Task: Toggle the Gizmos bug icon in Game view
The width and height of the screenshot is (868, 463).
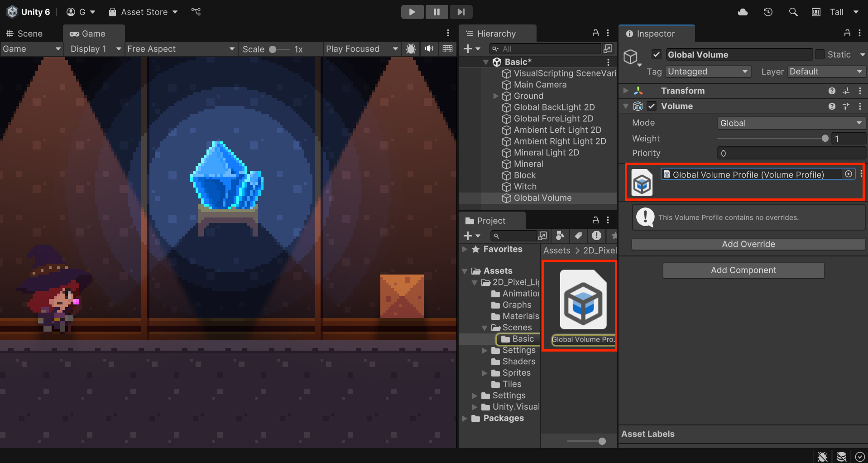Action: tap(411, 49)
